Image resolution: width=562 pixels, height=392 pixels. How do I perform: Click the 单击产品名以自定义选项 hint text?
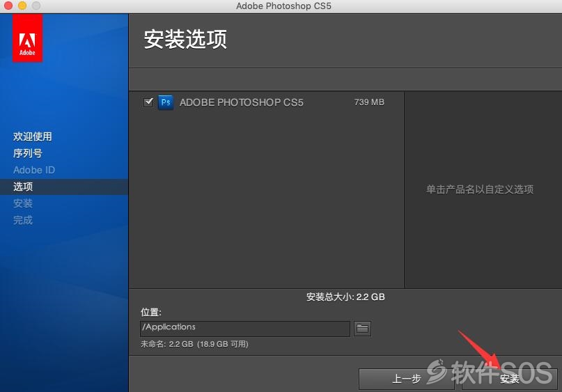pyautogui.click(x=480, y=189)
